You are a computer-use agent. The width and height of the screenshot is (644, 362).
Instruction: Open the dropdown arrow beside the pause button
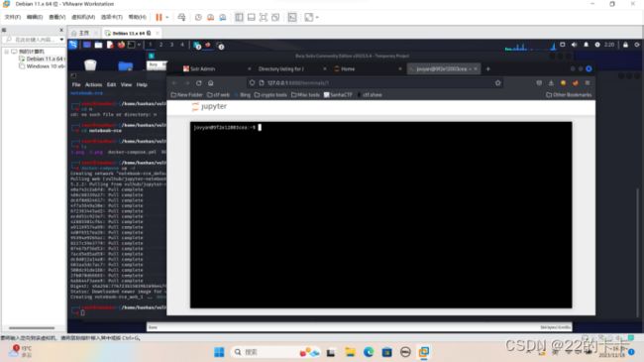pyautogui.click(x=166, y=17)
